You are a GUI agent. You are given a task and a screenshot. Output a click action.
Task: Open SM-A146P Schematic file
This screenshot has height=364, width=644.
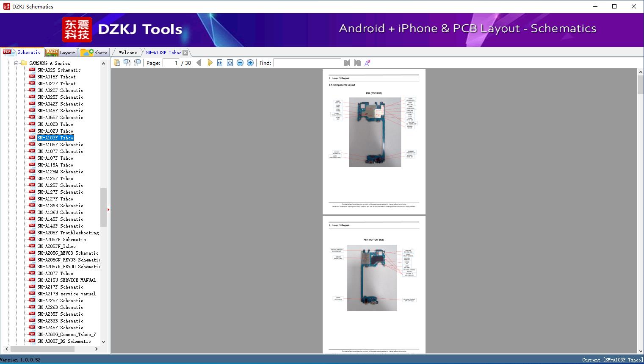[60, 226]
